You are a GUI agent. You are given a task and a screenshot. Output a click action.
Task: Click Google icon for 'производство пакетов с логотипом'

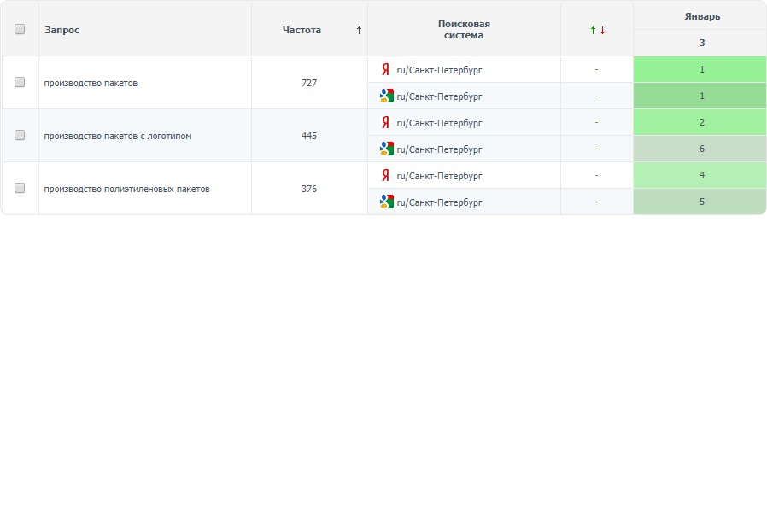[x=387, y=149]
